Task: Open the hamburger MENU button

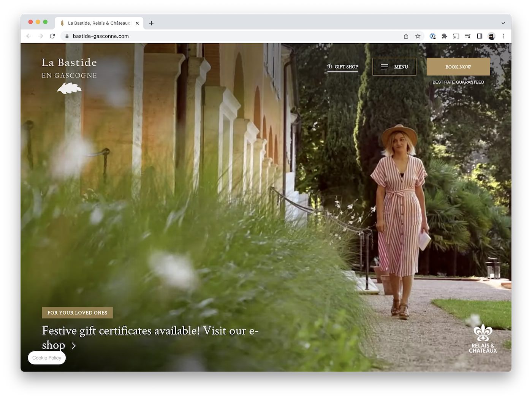Action: click(x=394, y=67)
